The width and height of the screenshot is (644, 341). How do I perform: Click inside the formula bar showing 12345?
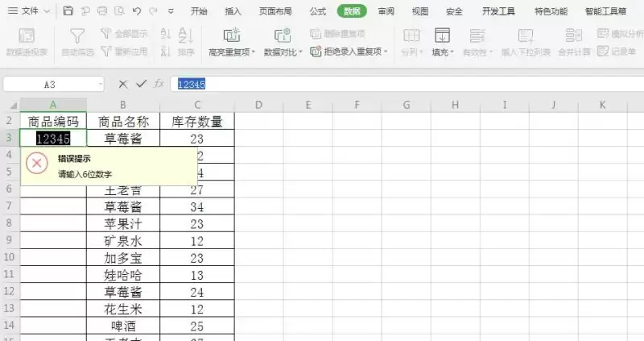tap(407, 85)
